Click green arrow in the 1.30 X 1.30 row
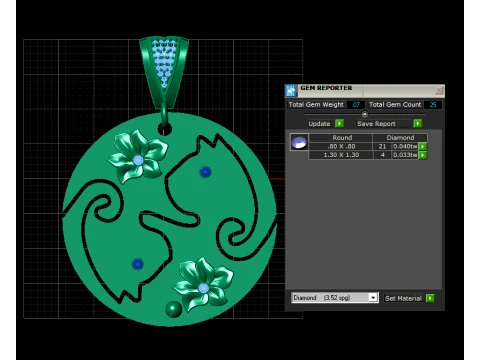 tap(423, 155)
